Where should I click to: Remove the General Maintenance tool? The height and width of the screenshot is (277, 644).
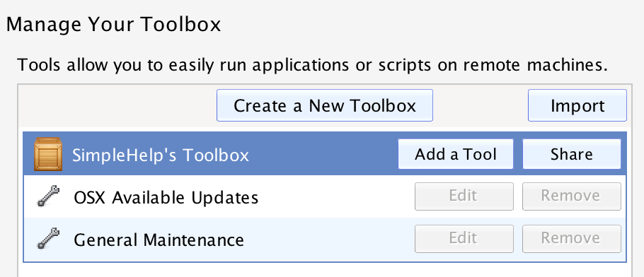coord(571,238)
